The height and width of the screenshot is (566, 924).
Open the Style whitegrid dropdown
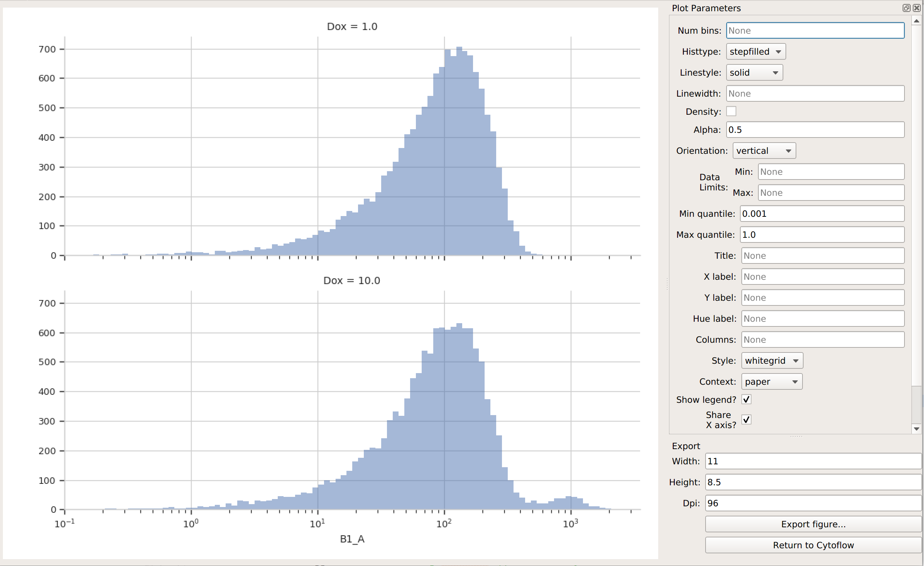(x=772, y=360)
